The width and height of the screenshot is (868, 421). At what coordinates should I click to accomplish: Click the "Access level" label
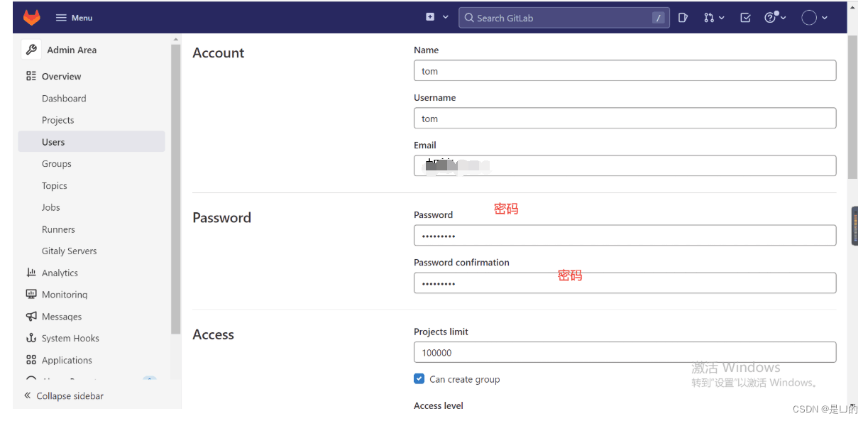[x=439, y=405]
